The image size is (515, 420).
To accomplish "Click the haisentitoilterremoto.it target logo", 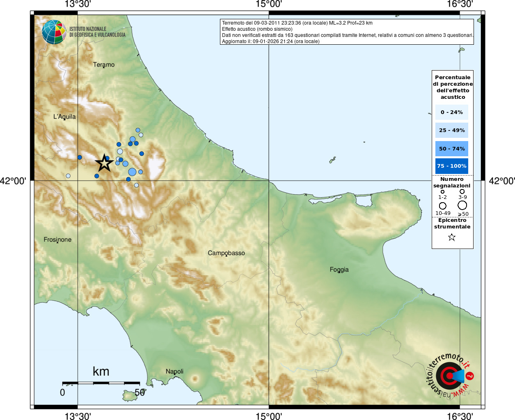I will click(x=450, y=376).
